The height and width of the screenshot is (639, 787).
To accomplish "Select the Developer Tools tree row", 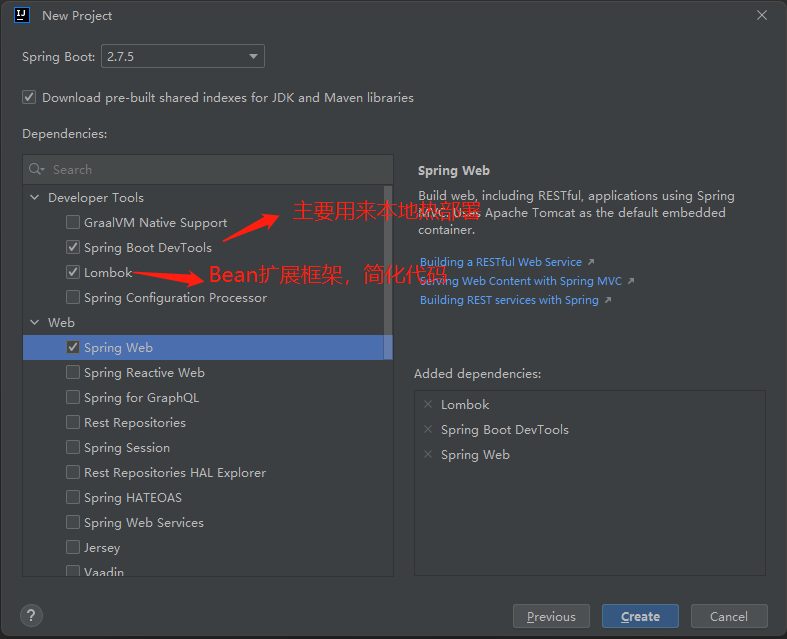I will [x=204, y=197].
